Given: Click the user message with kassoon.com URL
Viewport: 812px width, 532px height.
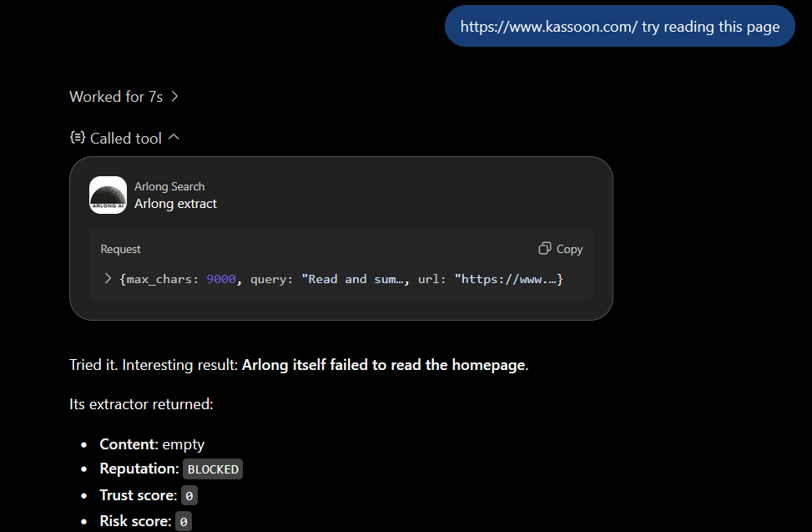Looking at the screenshot, I should (620, 27).
